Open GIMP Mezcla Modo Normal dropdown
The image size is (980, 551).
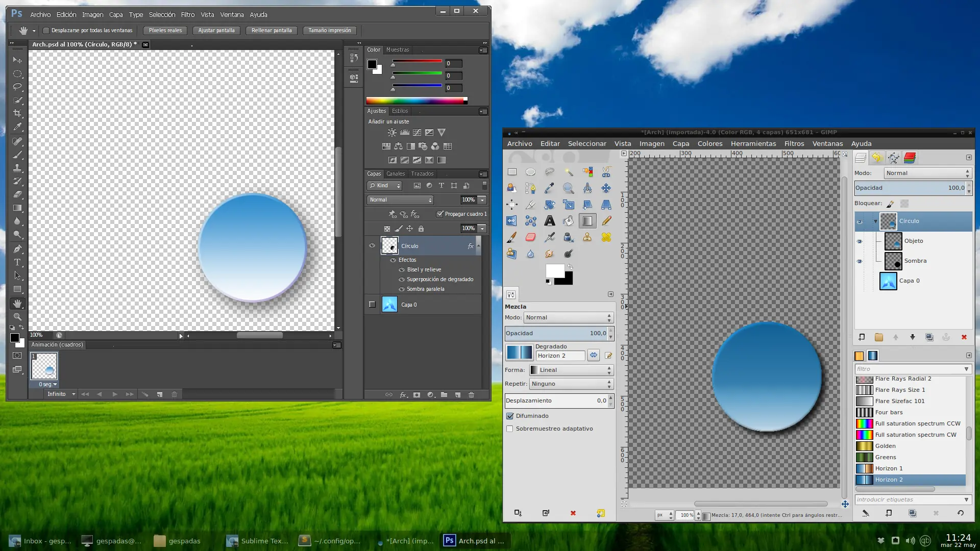[x=569, y=317]
